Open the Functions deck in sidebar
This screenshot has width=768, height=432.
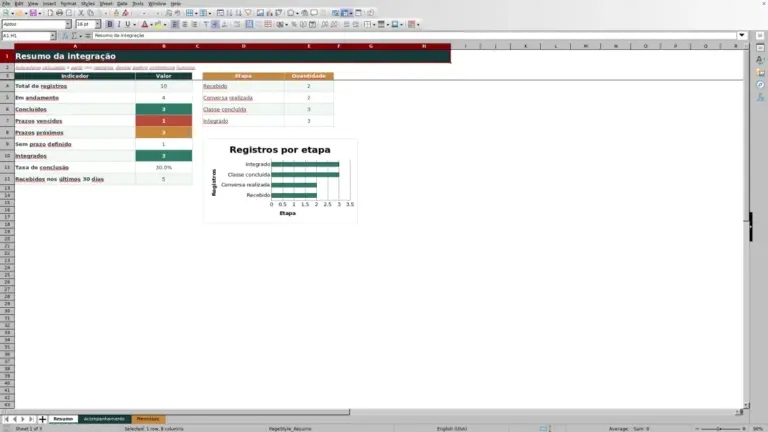[760, 97]
